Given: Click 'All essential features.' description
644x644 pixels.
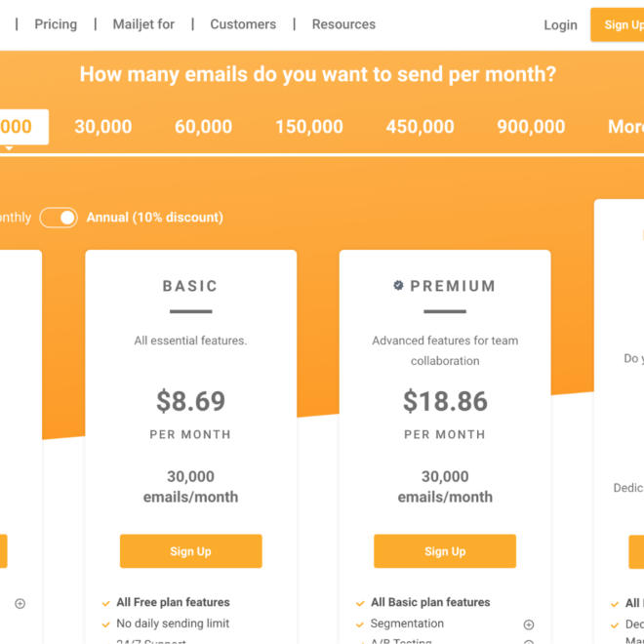Looking at the screenshot, I should tap(190, 341).
